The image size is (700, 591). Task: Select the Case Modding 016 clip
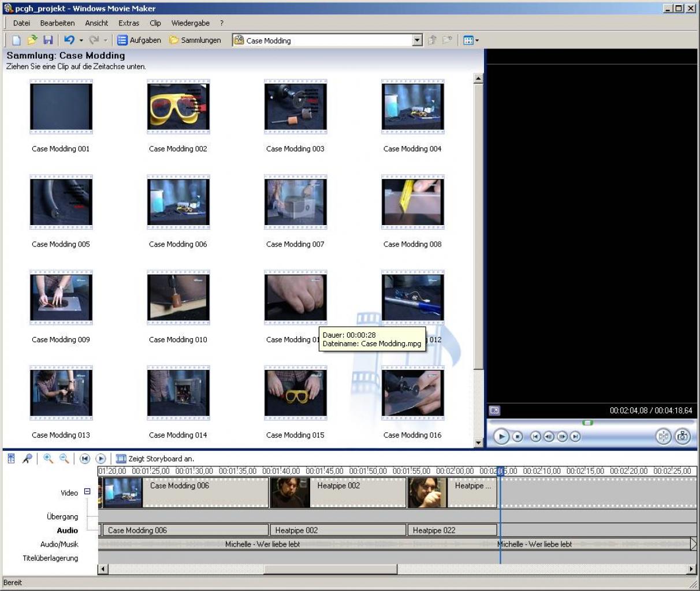coord(413,393)
